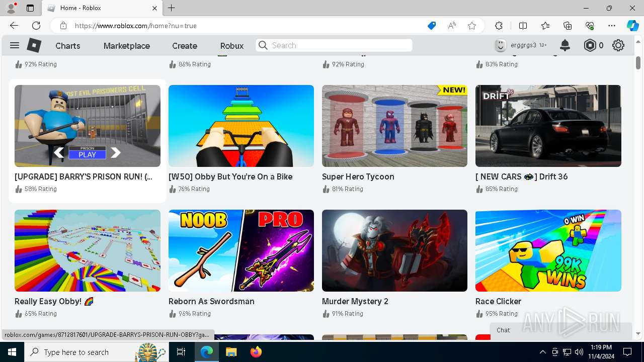Screen dimensions: 644x362
Task: Open the Copilot sidebar icon
Action: point(632,26)
